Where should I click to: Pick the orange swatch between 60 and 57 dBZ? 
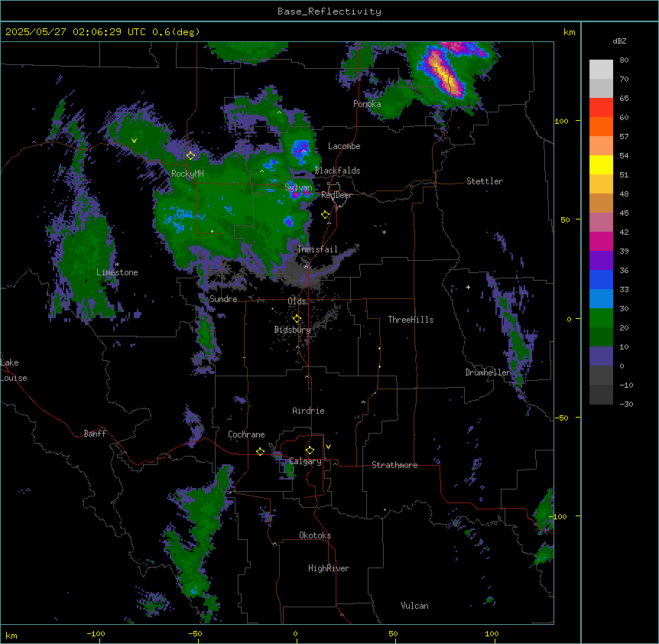pos(601,126)
